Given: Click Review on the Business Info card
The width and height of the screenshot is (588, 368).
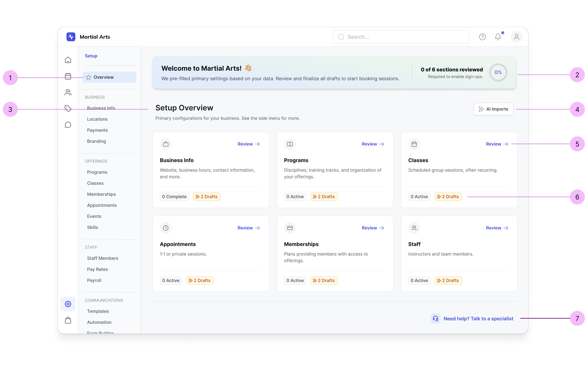Looking at the screenshot, I should pos(249,144).
